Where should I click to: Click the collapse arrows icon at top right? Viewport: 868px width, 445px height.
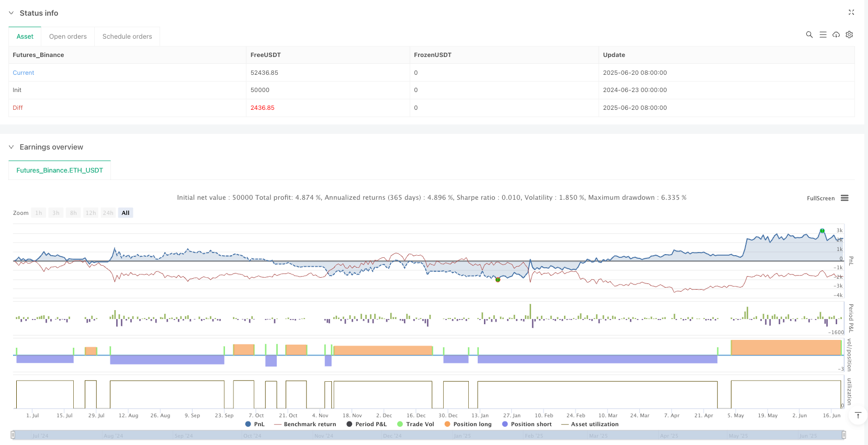point(851,13)
